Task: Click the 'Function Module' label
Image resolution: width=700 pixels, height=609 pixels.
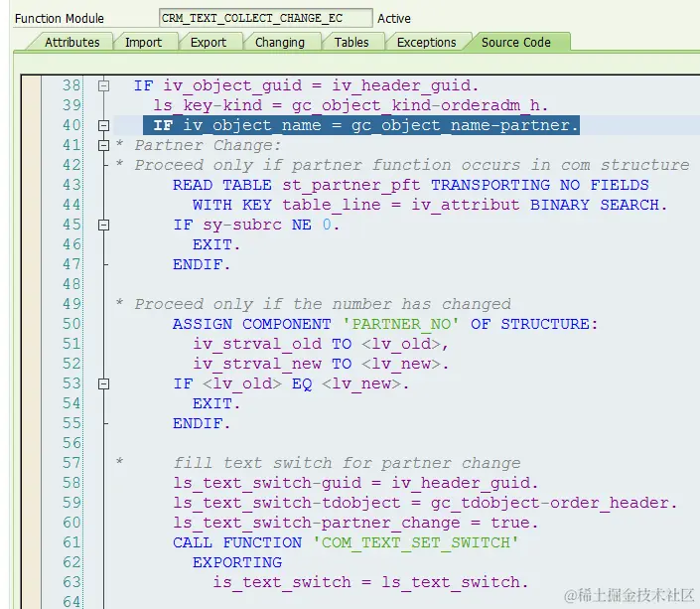Action: [x=60, y=18]
